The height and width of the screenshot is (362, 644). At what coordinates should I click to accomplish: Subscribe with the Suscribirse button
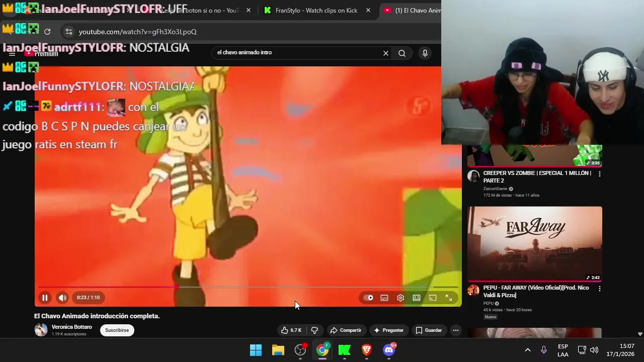(117, 330)
